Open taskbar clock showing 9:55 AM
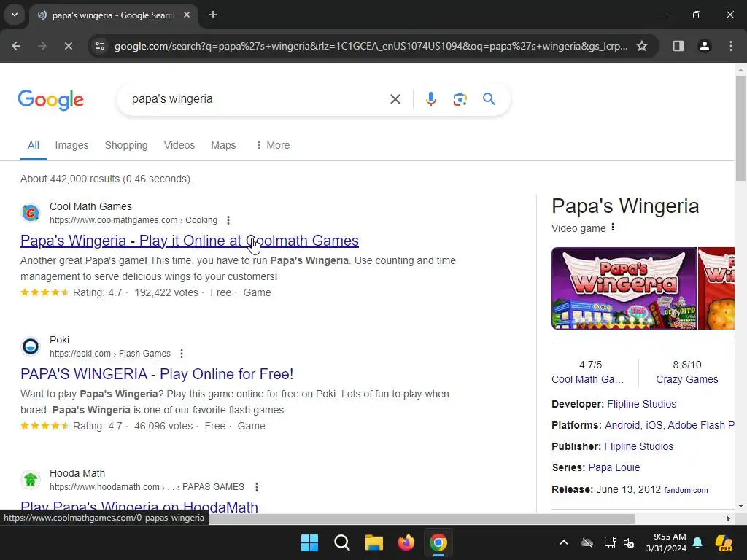Viewport: 747px width, 560px height. (x=666, y=542)
